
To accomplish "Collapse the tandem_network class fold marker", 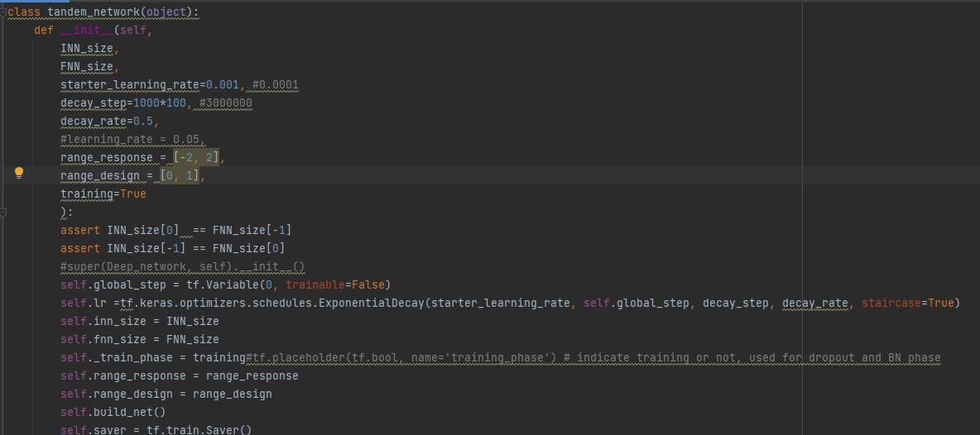I will pyautogui.click(x=3, y=12).
